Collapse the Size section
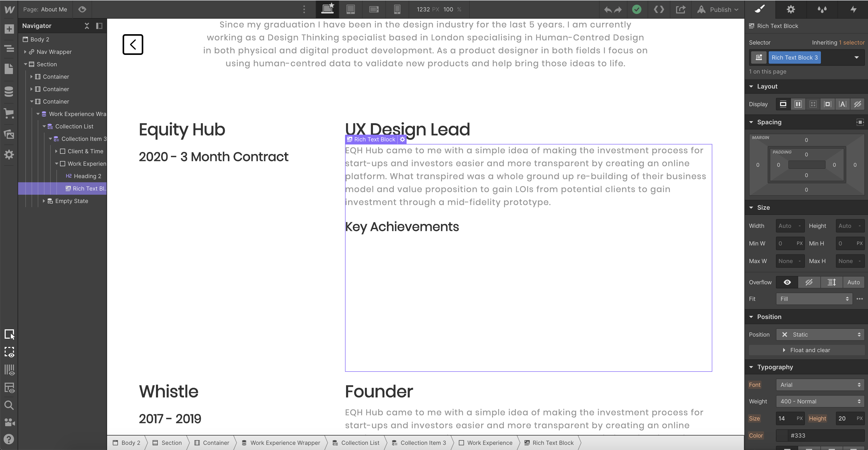This screenshot has width=868, height=450. click(751, 207)
